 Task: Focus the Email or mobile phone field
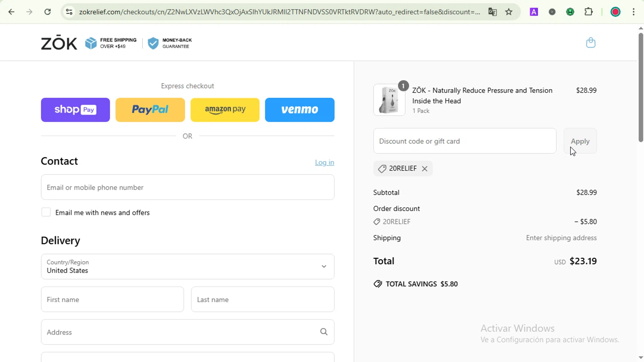click(188, 187)
